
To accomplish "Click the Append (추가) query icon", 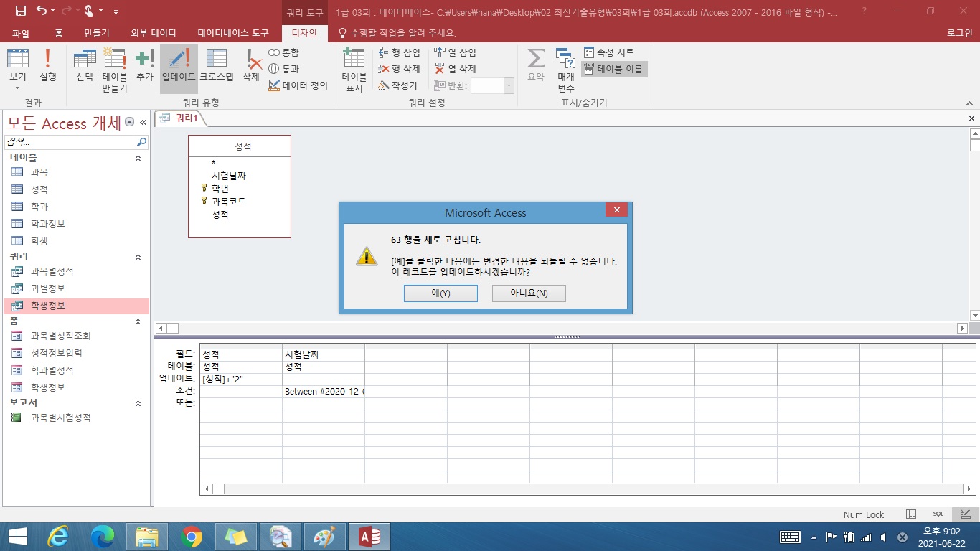I will click(x=145, y=65).
